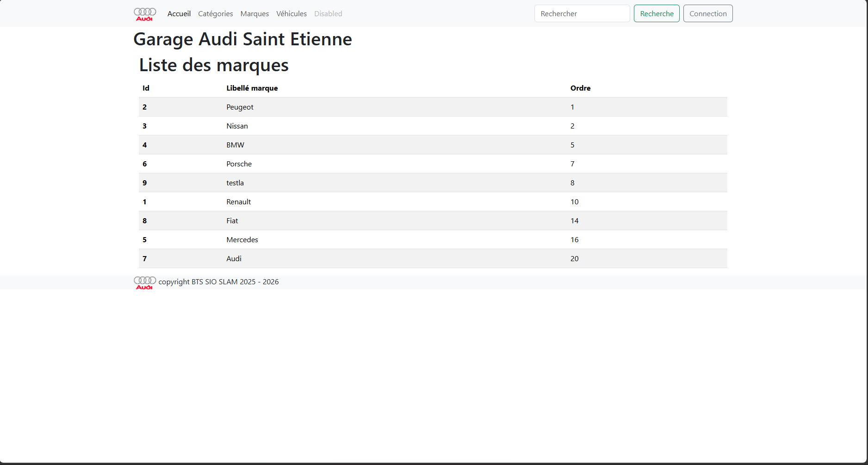Click the copyright BTS SIO SLAM footer text
The image size is (868, 465).
click(218, 282)
